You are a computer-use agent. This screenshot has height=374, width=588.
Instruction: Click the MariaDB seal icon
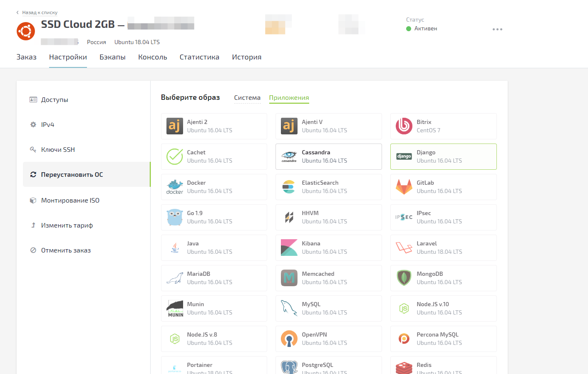(x=175, y=278)
